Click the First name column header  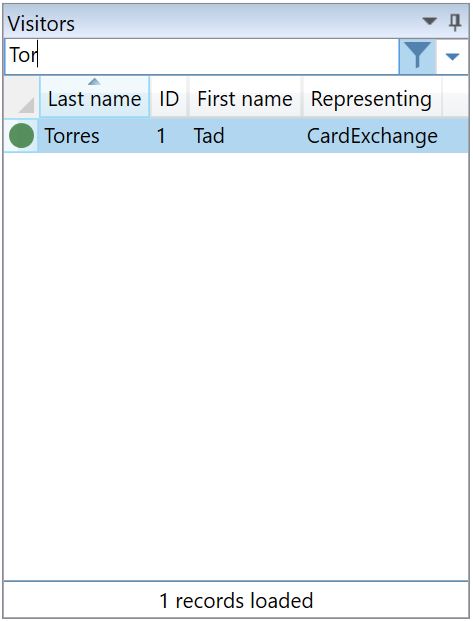tap(245, 97)
